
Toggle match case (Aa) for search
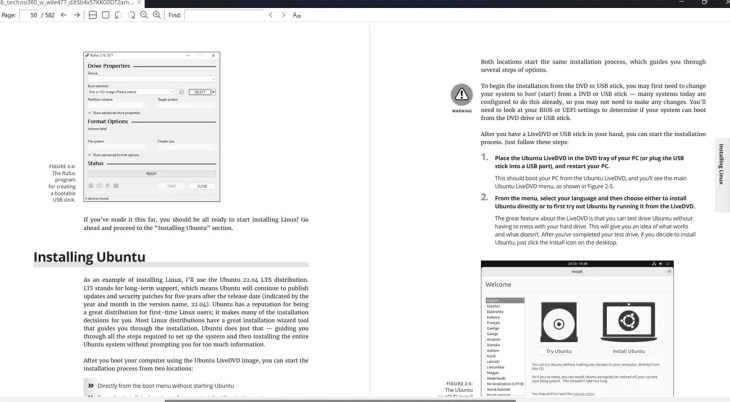click(297, 15)
